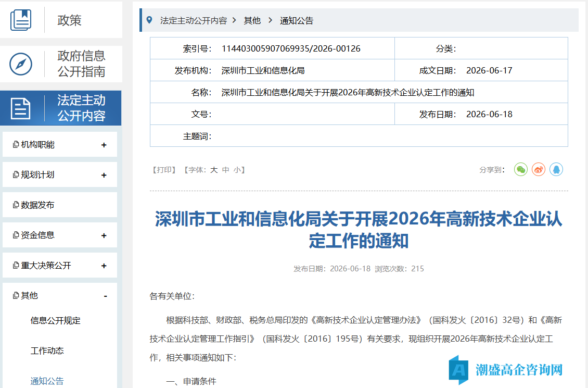Screen dimensions: 588x388
Task: Click the index number 11440300590706993​5/2026-00126
Action: point(291,49)
